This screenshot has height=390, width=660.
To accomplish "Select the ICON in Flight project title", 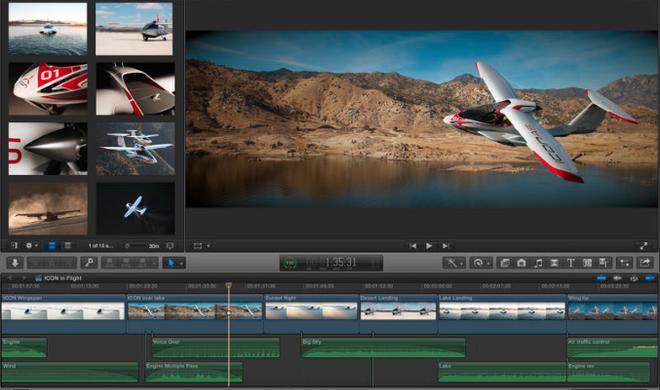I will pyautogui.click(x=63, y=278).
